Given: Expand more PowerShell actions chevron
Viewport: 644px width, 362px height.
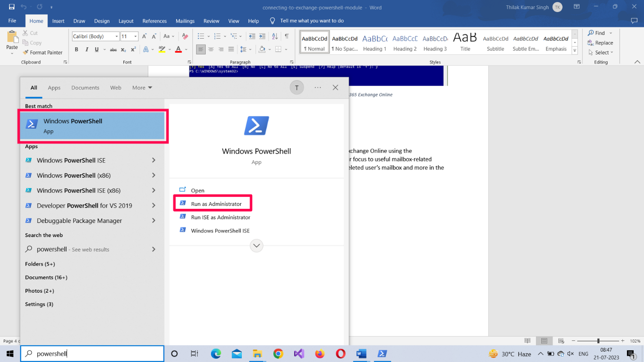Looking at the screenshot, I should coord(256,246).
